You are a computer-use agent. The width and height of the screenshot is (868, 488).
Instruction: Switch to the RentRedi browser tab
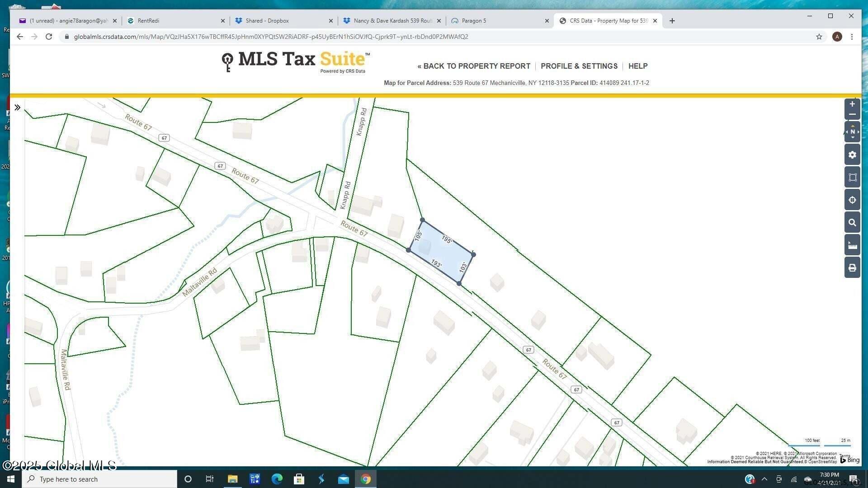(x=148, y=21)
